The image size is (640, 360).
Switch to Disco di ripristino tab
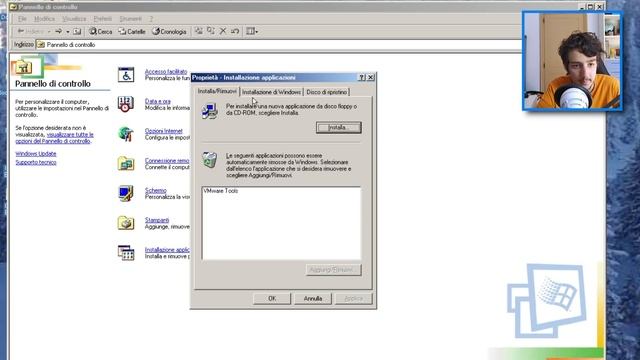coord(327,92)
